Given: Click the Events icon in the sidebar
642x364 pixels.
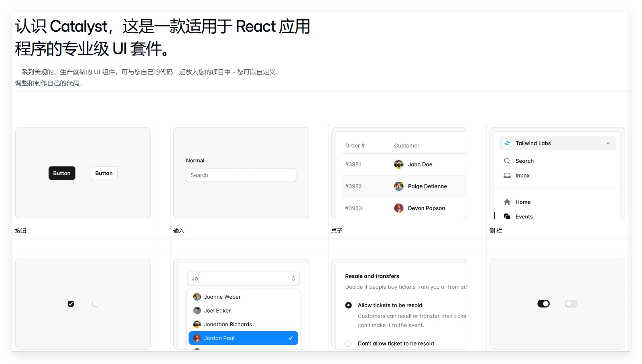Looking at the screenshot, I should pos(507,216).
